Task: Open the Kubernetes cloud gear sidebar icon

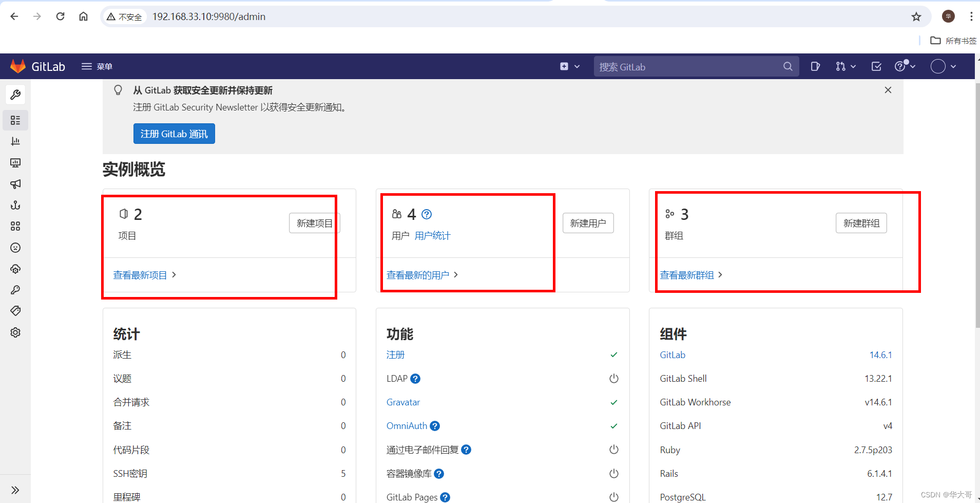Action: pyautogui.click(x=15, y=269)
